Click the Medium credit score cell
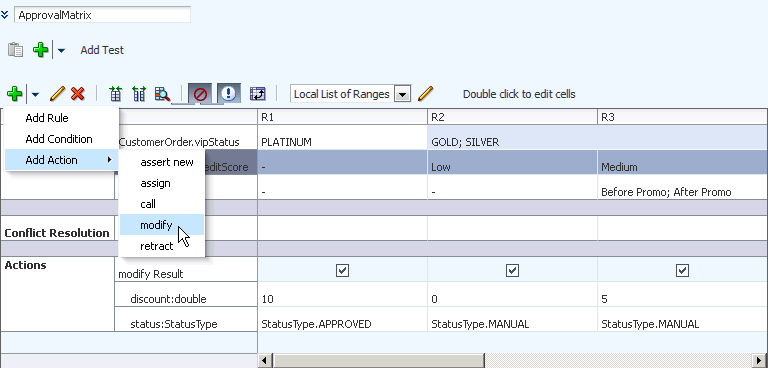768x368 pixels. (x=682, y=163)
